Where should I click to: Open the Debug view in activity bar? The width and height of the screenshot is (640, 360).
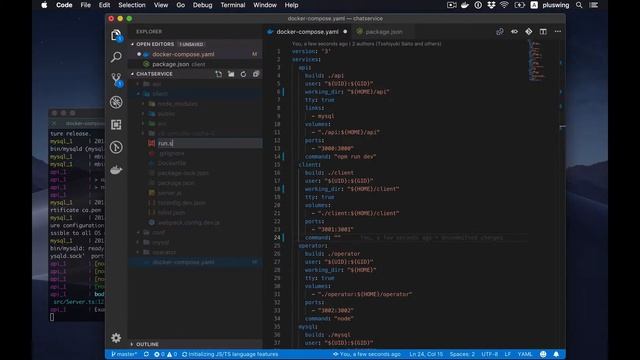tap(116, 102)
